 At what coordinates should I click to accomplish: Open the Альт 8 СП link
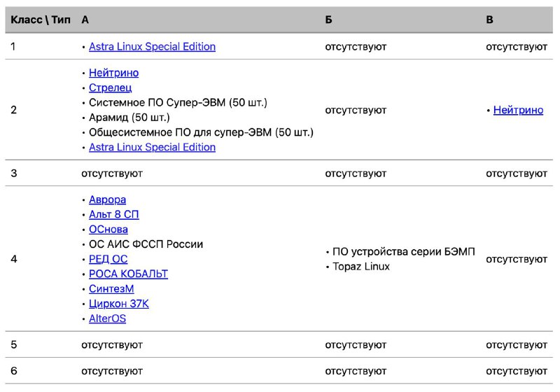click(x=114, y=215)
